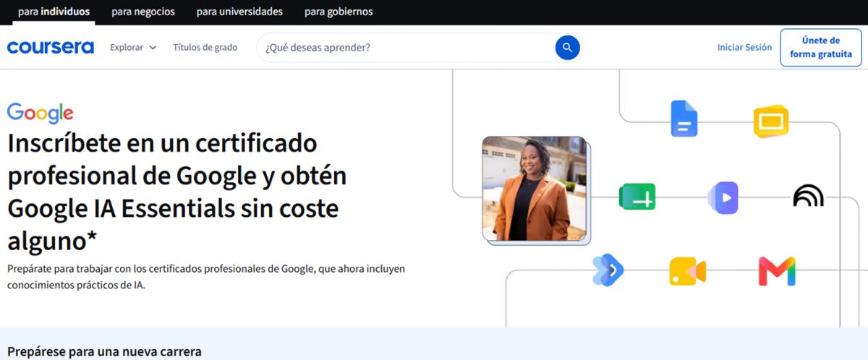Select the 'para gobiernos' tab
The width and height of the screenshot is (868, 360).
(x=339, y=12)
